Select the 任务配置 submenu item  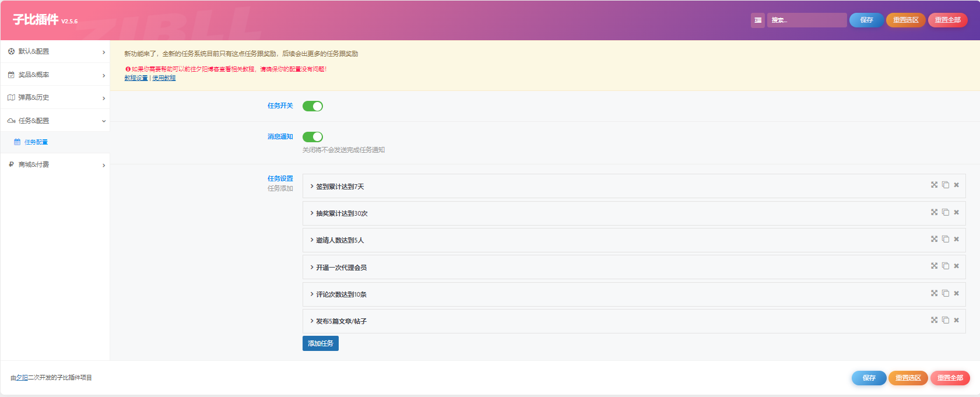point(36,142)
